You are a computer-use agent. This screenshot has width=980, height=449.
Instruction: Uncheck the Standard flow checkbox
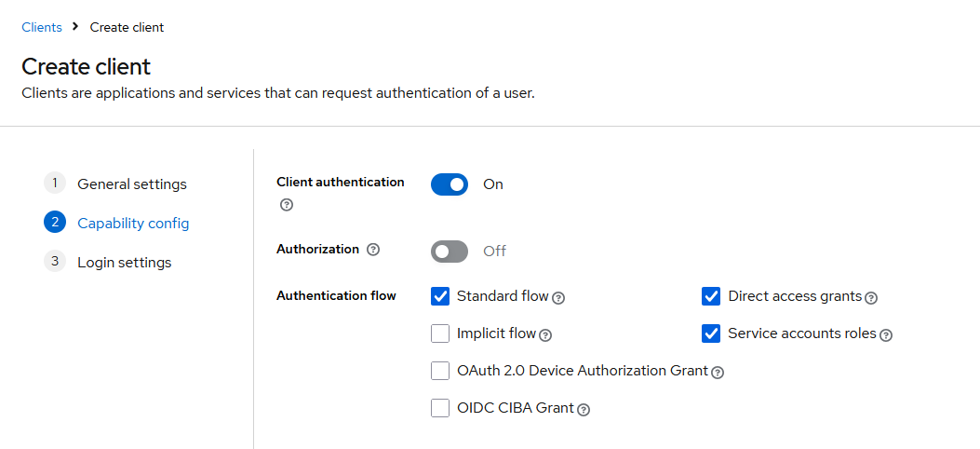(x=440, y=296)
